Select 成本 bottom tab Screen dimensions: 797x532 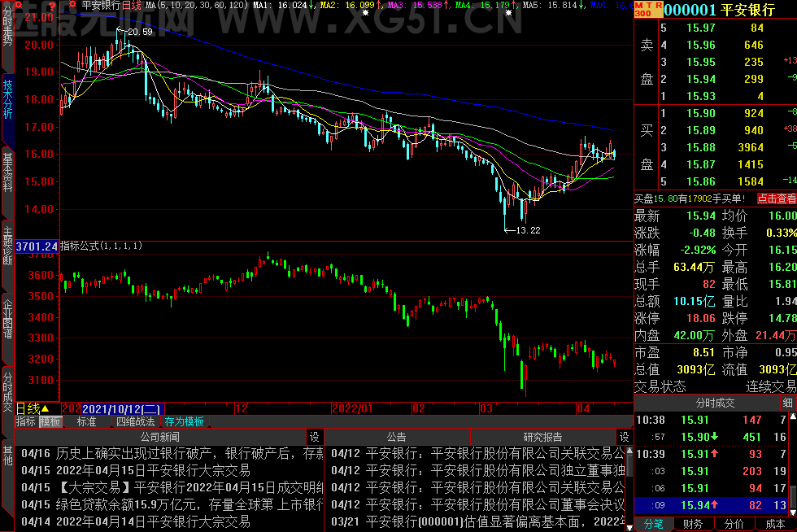pyautogui.click(x=775, y=525)
